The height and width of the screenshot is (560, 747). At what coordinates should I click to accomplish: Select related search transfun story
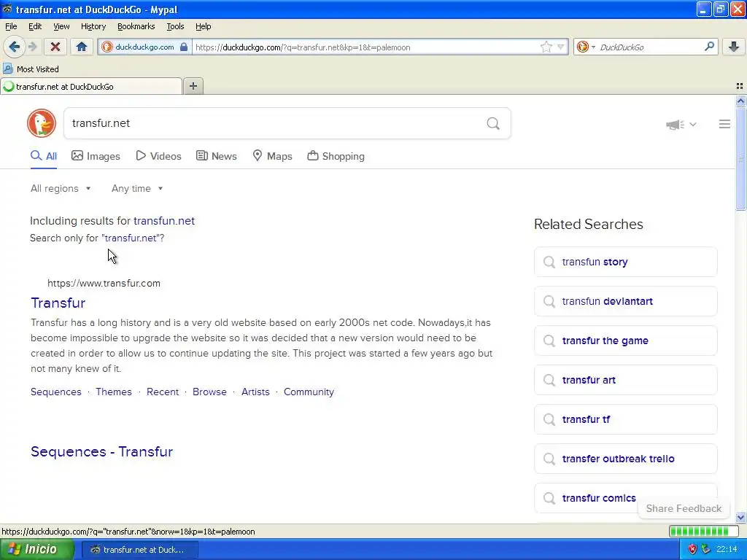[x=625, y=262]
